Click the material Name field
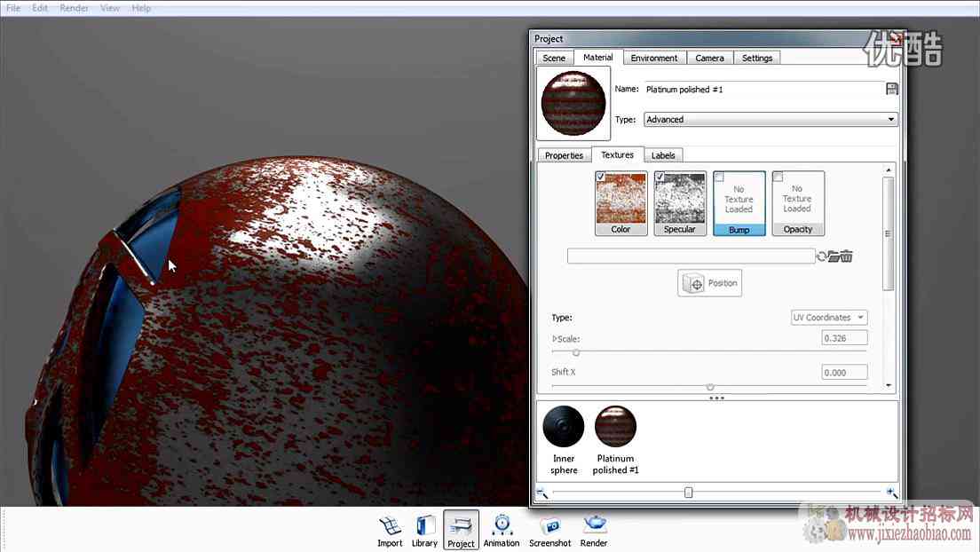Viewport: 980px width, 552px height. tap(763, 90)
